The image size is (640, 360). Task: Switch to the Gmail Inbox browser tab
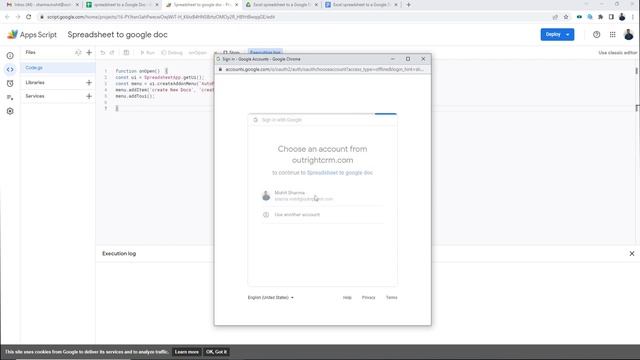pos(42,5)
